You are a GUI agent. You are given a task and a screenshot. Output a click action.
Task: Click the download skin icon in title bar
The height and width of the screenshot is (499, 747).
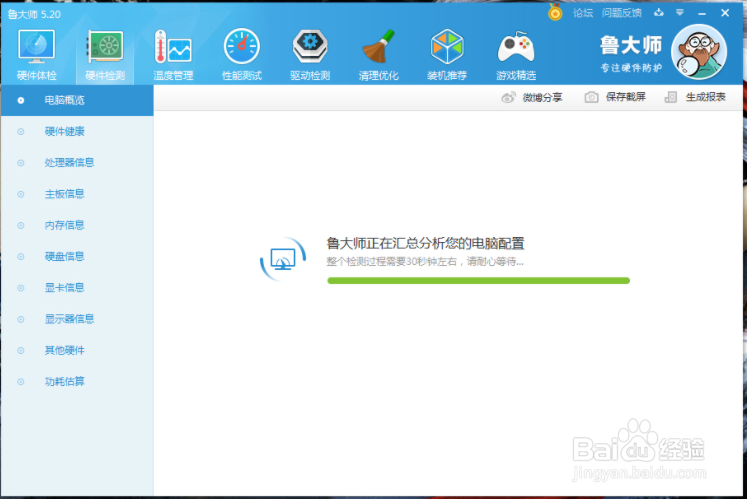pyautogui.click(x=659, y=12)
